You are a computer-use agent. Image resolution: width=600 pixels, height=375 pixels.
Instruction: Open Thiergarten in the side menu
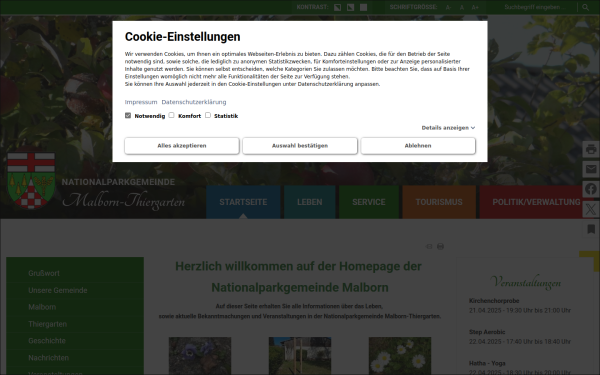pos(47,324)
